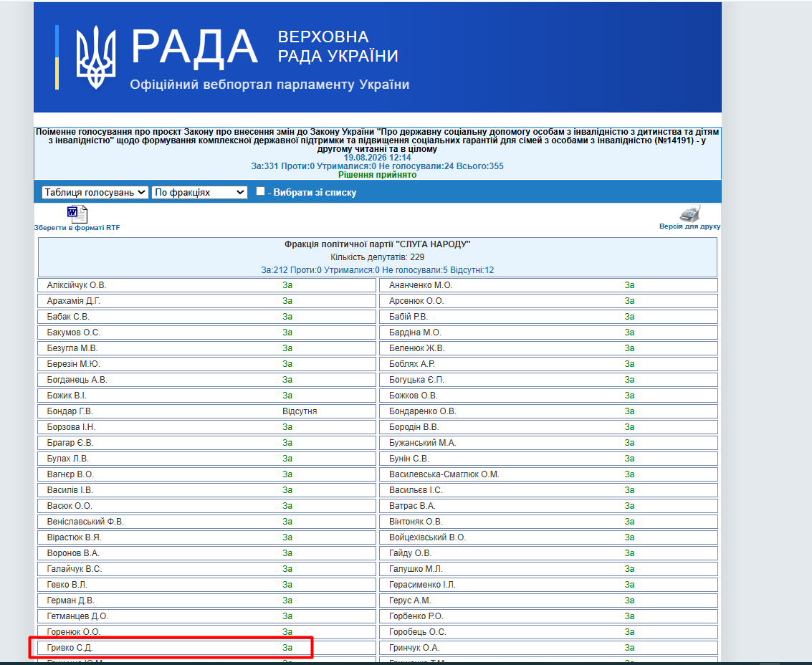The width and height of the screenshot is (812, 665).
Task: Select deputy 'Василів І.В.'
Action: (70, 490)
